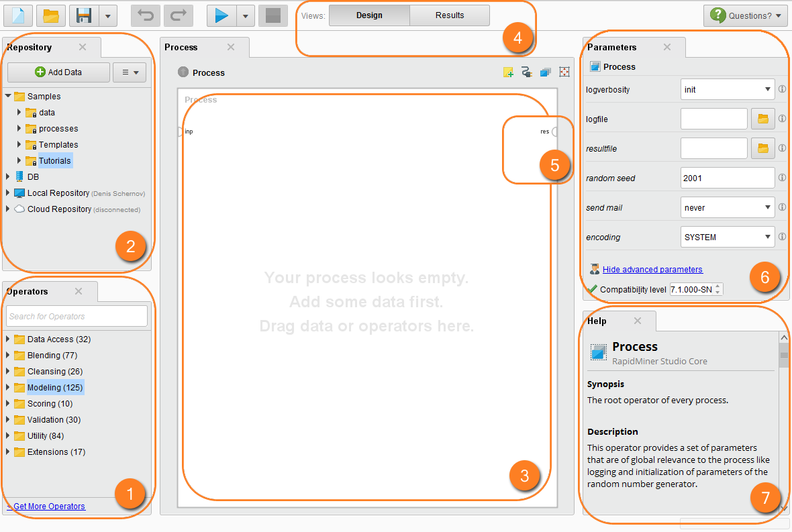The height and width of the screenshot is (532, 792).
Task: Add a note to the process canvas
Action: (509, 72)
